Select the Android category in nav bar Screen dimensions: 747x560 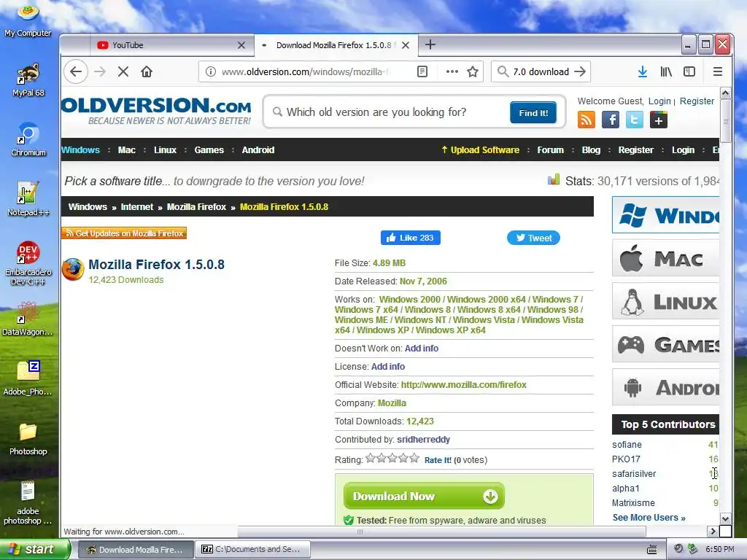point(258,150)
